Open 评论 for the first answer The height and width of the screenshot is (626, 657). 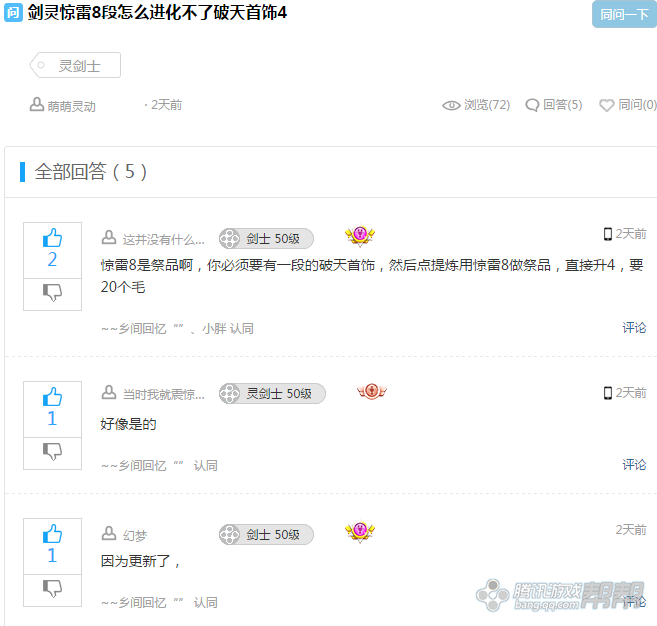[x=634, y=328]
